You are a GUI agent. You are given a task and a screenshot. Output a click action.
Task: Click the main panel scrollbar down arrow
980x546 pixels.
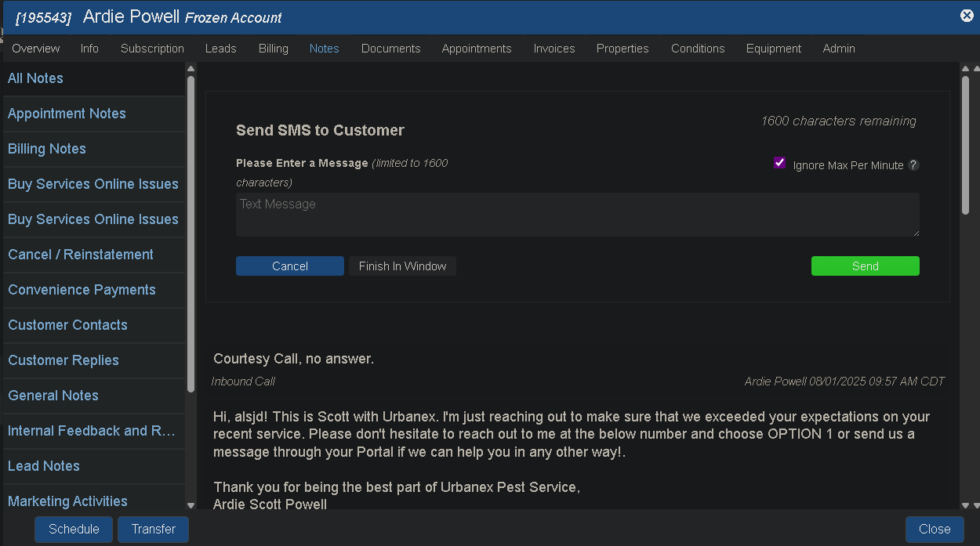pos(965,505)
